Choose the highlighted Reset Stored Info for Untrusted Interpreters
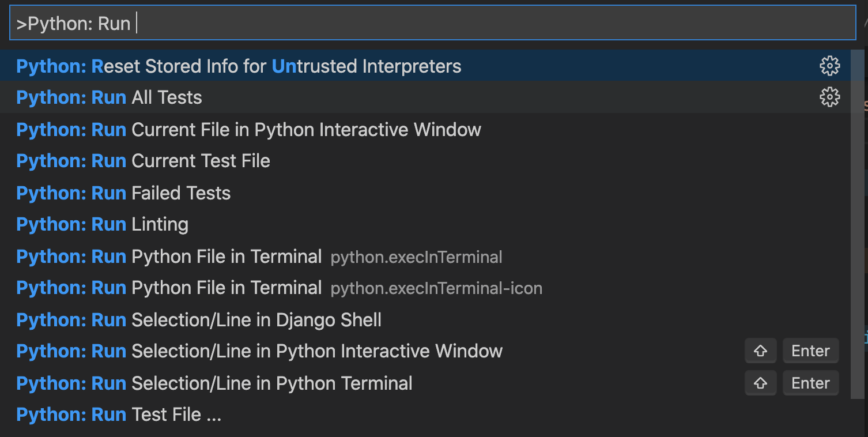 [x=237, y=66]
